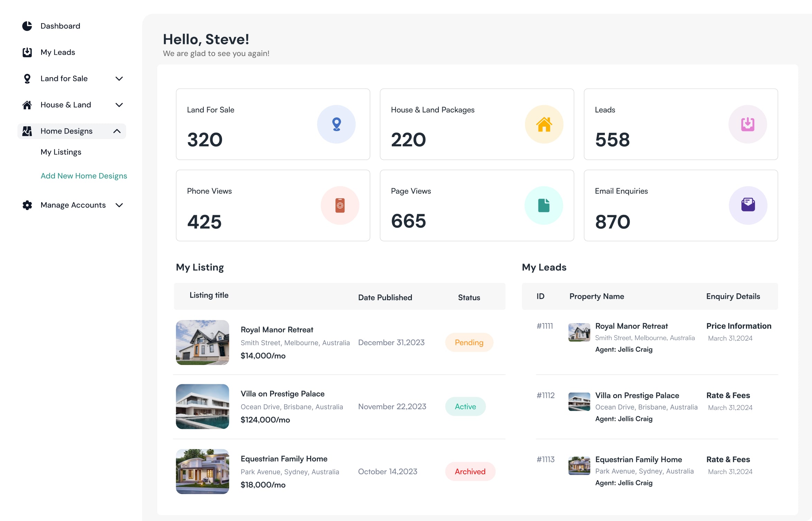Click the orange house icon in House & Land Packages card

544,124
